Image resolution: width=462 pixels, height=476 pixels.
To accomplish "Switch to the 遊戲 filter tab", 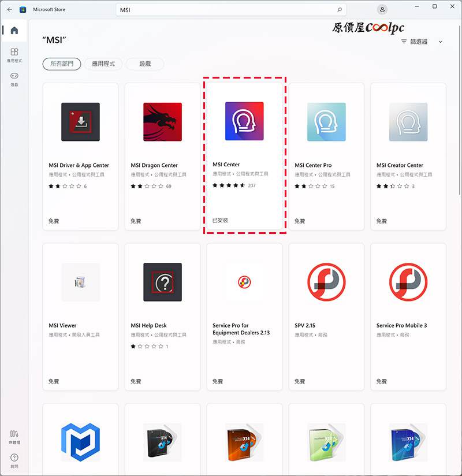I will tap(144, 64).
